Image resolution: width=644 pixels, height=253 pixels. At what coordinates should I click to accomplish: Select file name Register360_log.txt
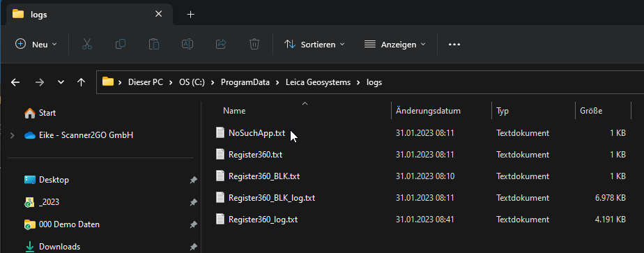click(263, 220)
